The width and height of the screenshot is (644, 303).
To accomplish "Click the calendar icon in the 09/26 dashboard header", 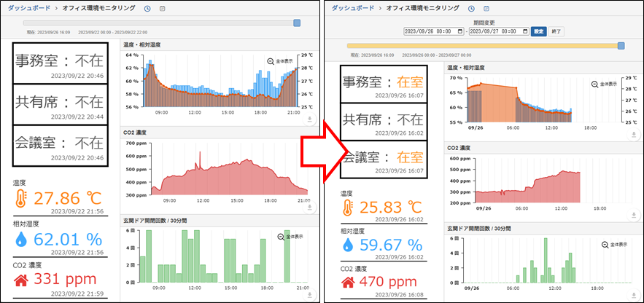I will [x=486, y=8].
